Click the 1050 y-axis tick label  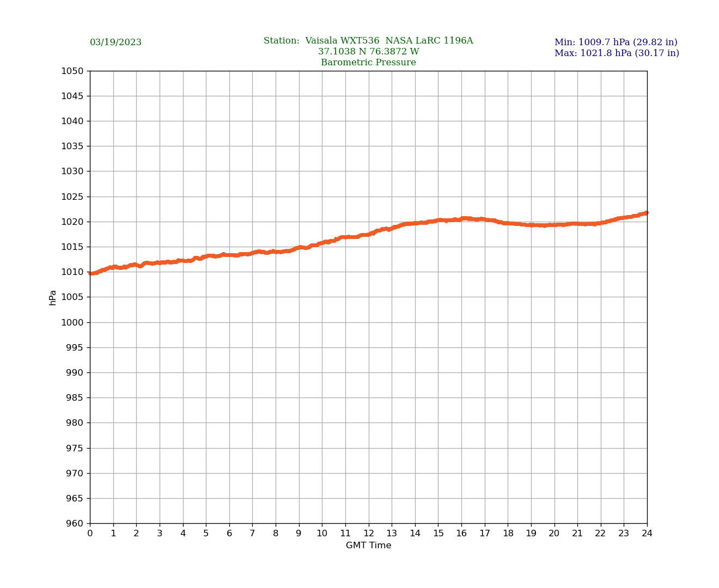pyautogui.click(x=72, y=71)
